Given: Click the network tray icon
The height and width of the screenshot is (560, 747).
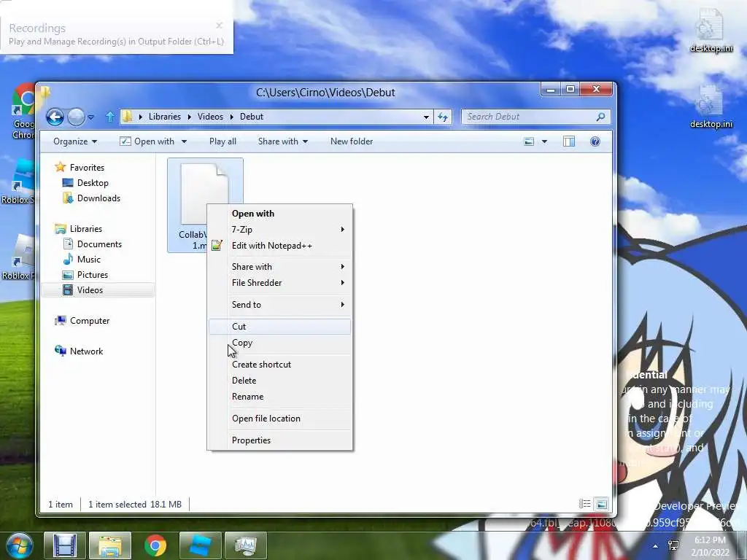Looking at the screenshot, I should point(674,545).
